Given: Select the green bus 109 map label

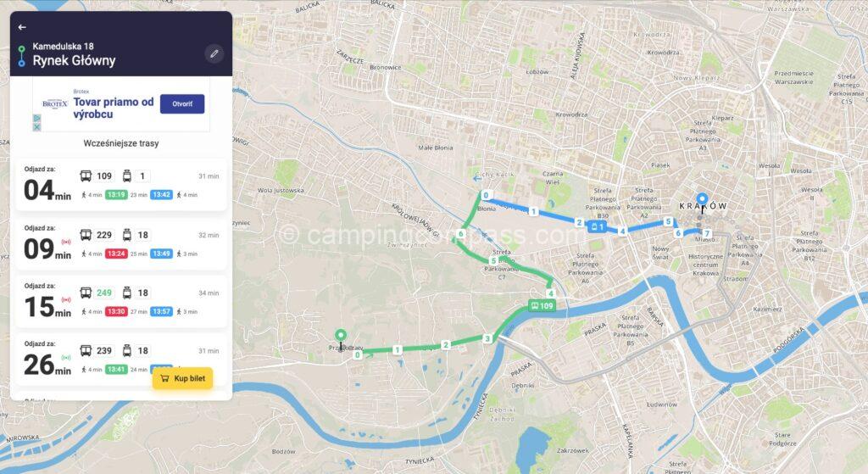Looking at the screenshot, I should pos(542,305).
